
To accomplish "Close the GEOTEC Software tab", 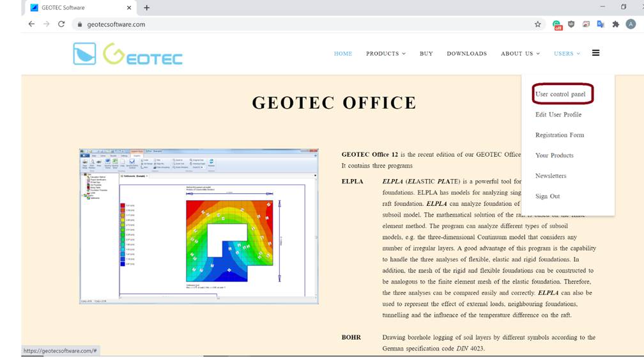I will point(129,8).
